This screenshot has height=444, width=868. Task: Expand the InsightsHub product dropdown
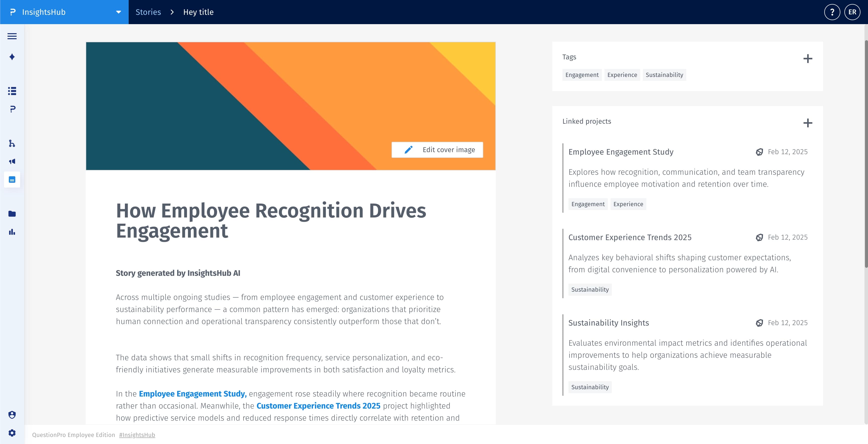[x=118, y=12]
